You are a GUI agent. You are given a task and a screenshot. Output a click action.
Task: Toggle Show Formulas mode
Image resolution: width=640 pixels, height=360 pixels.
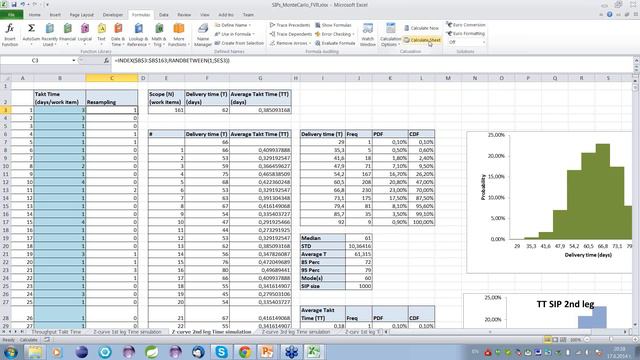point(333,25)
